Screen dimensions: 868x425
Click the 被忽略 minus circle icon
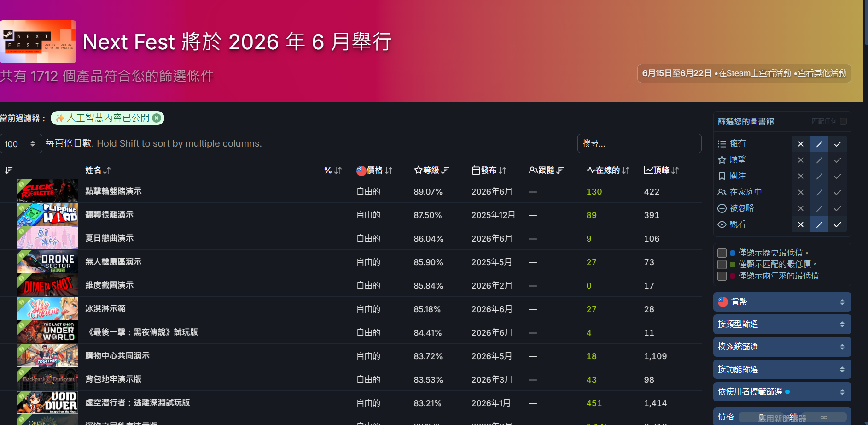722,208
